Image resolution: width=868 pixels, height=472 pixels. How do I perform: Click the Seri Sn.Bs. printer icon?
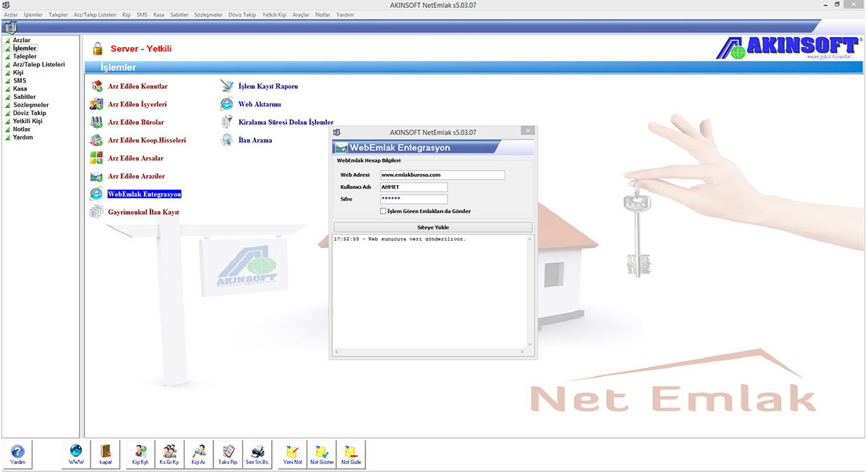coord(257,454)
